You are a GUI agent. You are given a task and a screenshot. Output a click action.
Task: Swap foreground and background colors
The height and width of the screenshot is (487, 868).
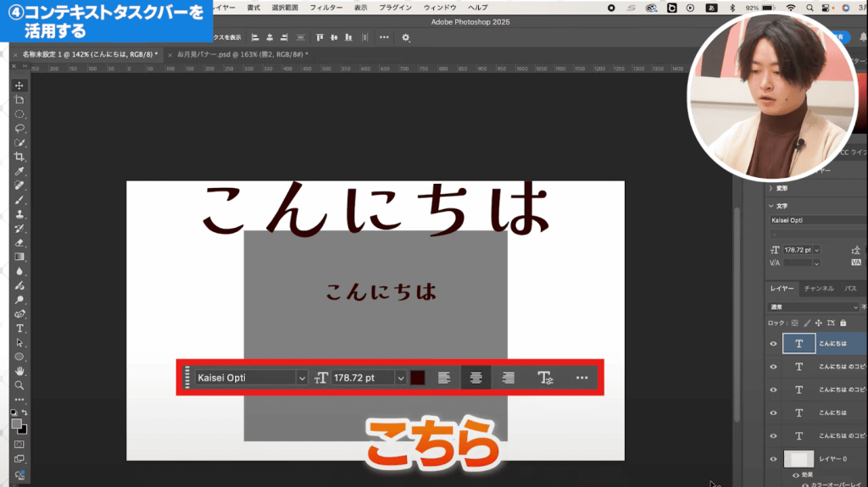25,412
